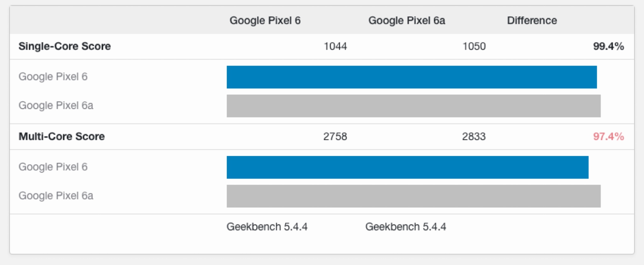The image size is (644, 265).
Task: Click Google Pixel 6a label under Multi-Core
Action: click(56, 196)
